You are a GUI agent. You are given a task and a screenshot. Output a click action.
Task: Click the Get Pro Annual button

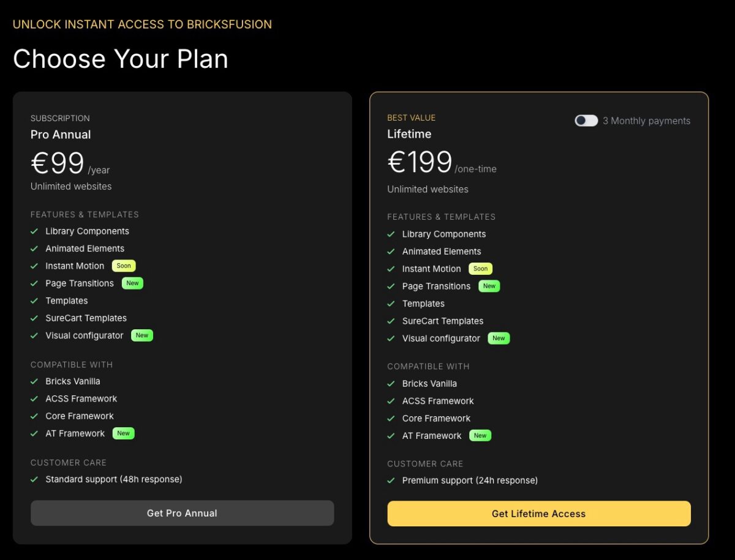click(183, 513)
